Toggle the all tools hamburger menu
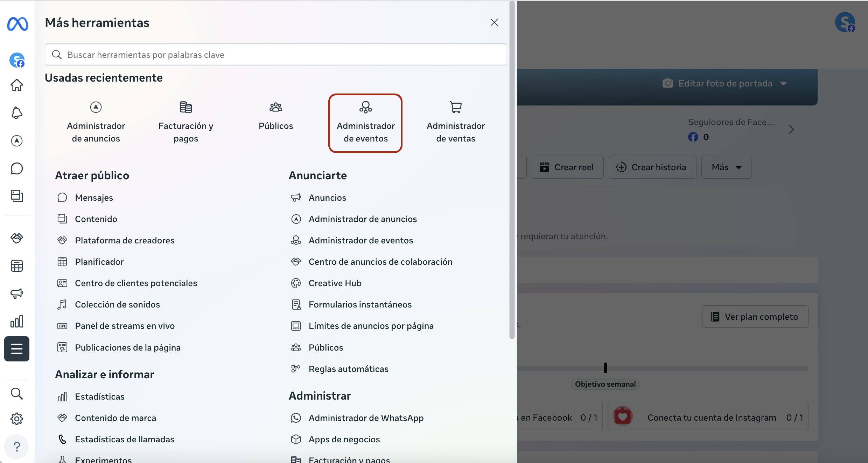Screen dimensions: 868x463 [x=17, y=349]
